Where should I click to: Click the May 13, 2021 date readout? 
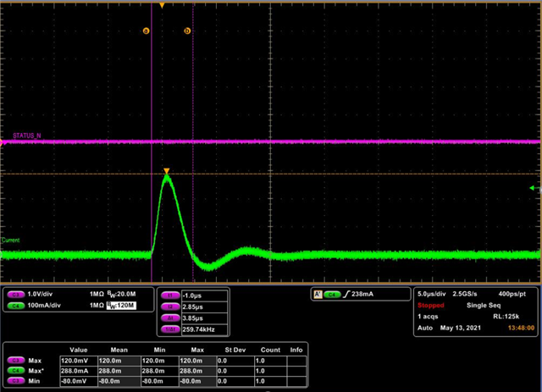click(461, 328)
